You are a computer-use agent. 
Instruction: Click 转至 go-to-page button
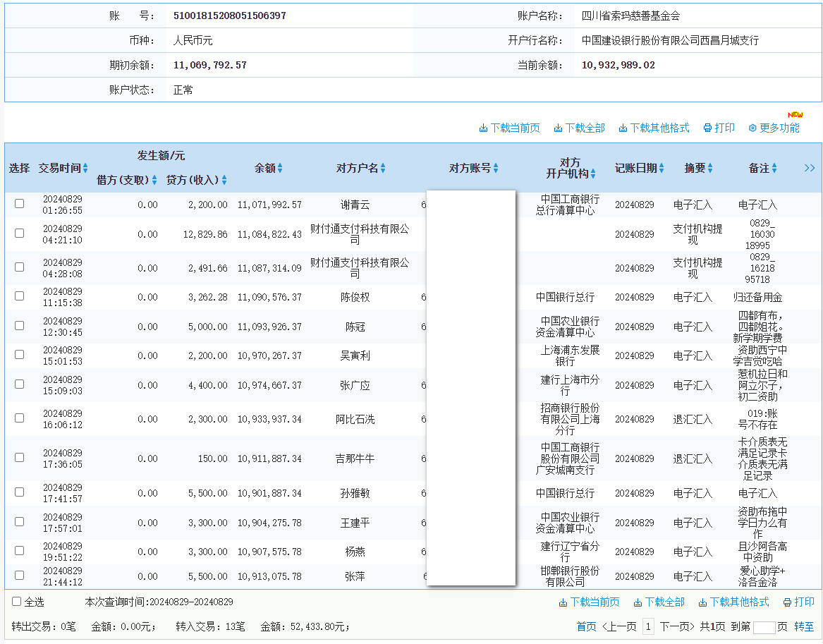[804, 626]
